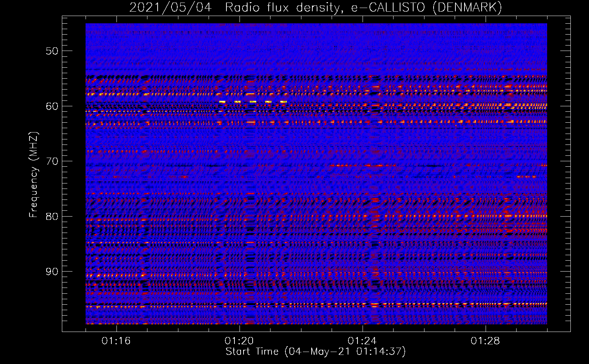Click the "Start Time (04-May-21 01:14:37)" x-axis label
Image resolution: width=589 pixels, height=364 pixels.
pyautogui.click(x=316, y=351)
